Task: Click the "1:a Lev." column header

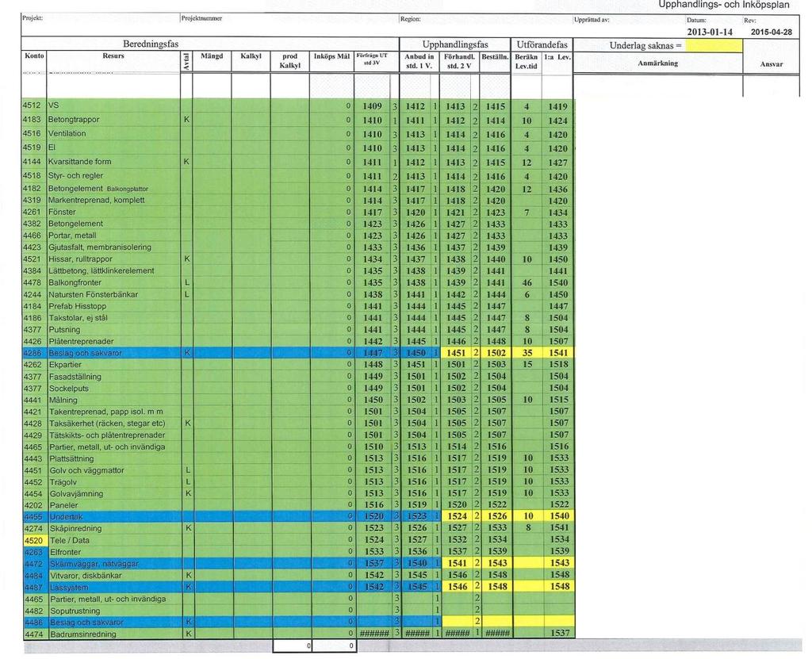Action: (557, 57)
